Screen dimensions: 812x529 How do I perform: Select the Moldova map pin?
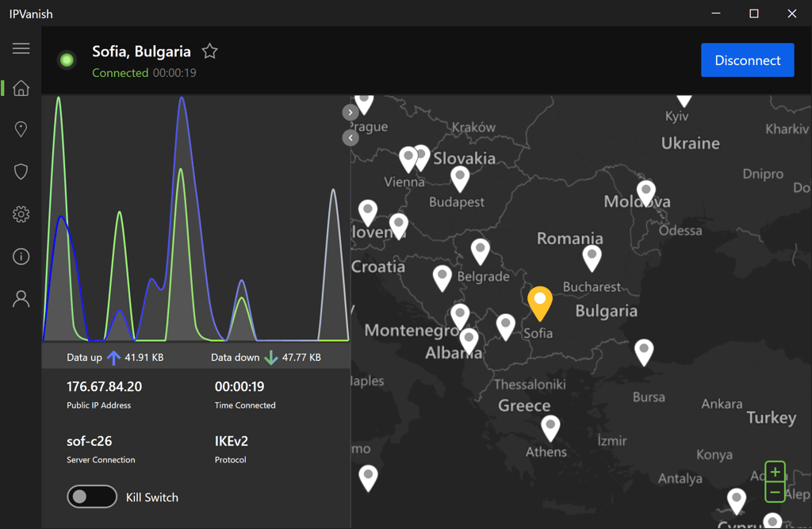(x=645, y=194)
